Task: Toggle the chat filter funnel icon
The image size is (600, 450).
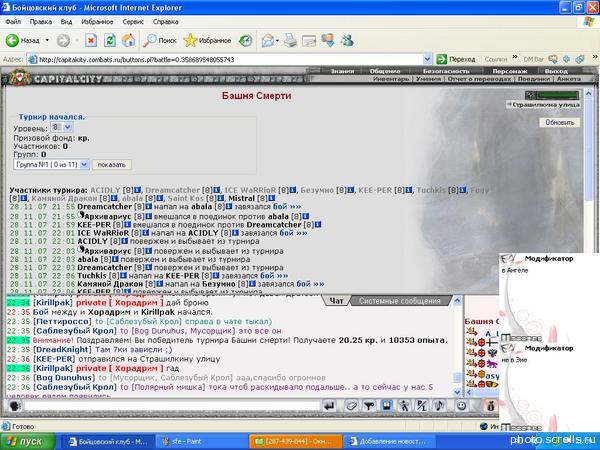Action: pos(369,406)
